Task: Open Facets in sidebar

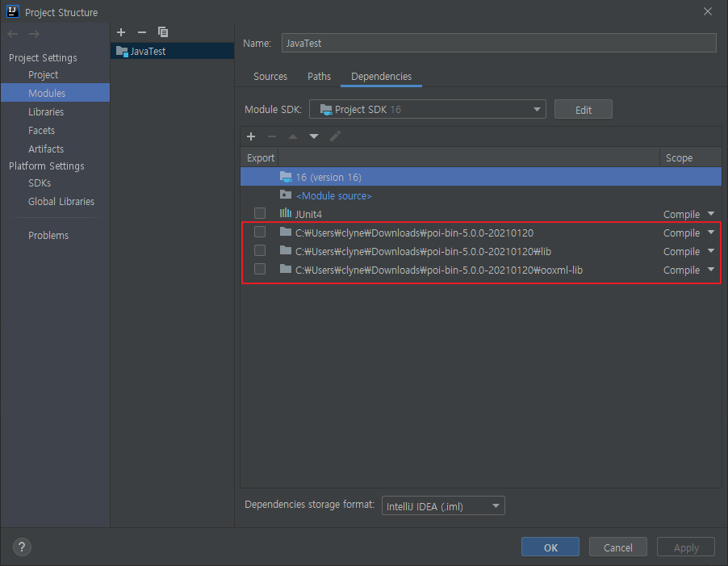Action: click(x=41, y=131)
